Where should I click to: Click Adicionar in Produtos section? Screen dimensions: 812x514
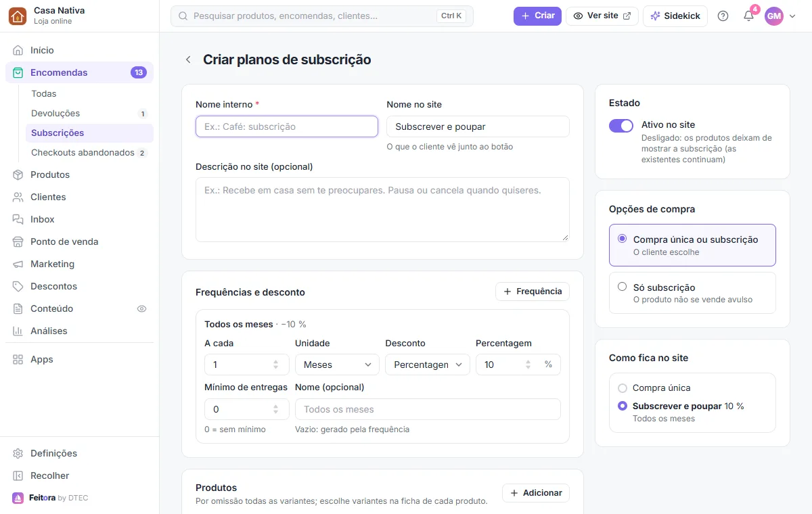click(536, 493)
